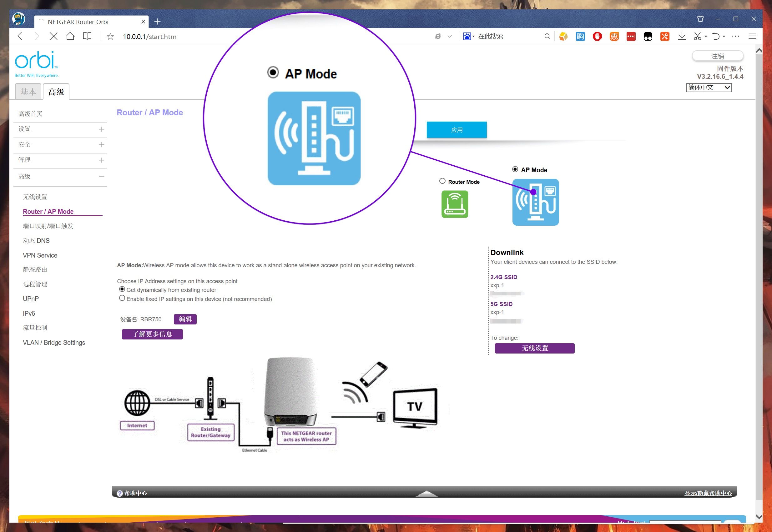The height and width of the screenshot is (532, 772).
Task: Click the 注销 logout button
Action: pyautogui.click(x=718, y=56)
